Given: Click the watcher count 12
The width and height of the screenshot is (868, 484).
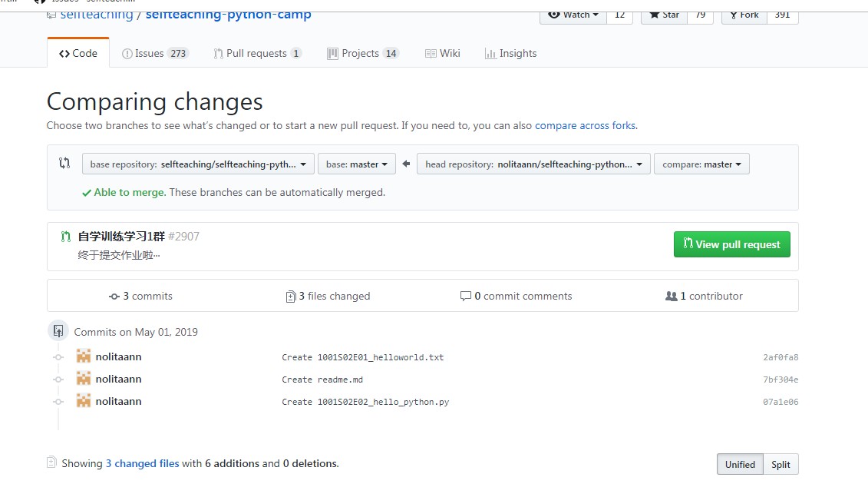Looking at the screenshot, I should (x=619, y=15).
